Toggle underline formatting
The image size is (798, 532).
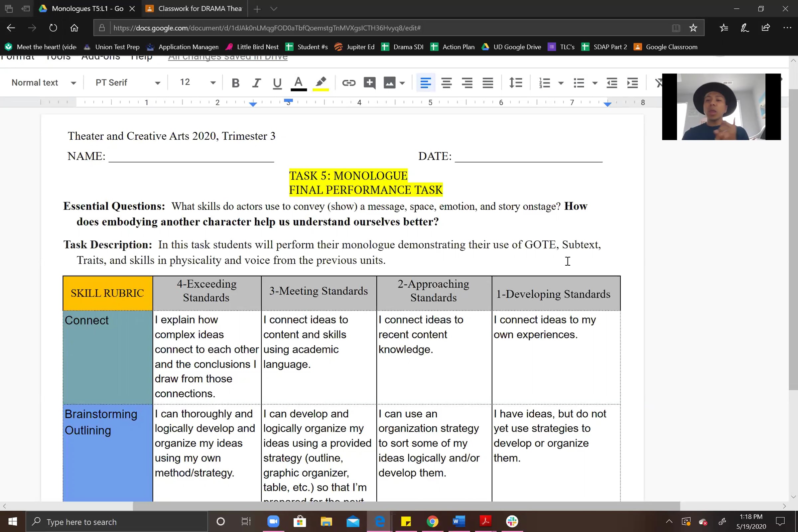click(x=277, y=83)
